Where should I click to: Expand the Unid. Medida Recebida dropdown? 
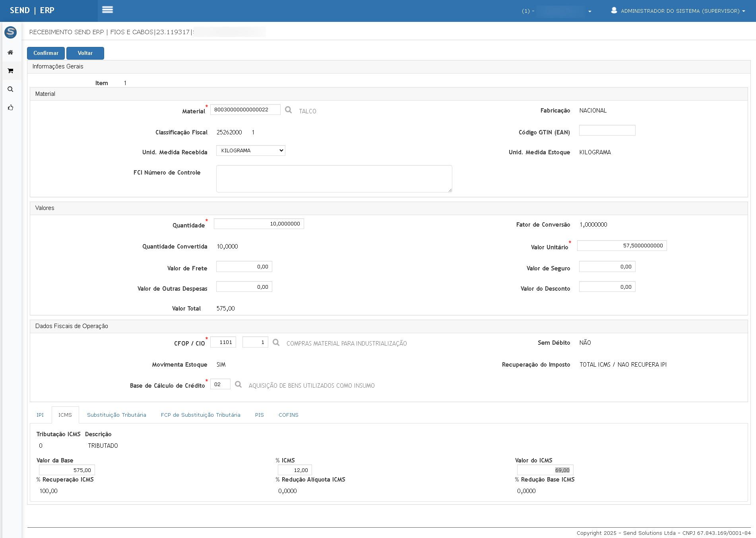[250, 151]
